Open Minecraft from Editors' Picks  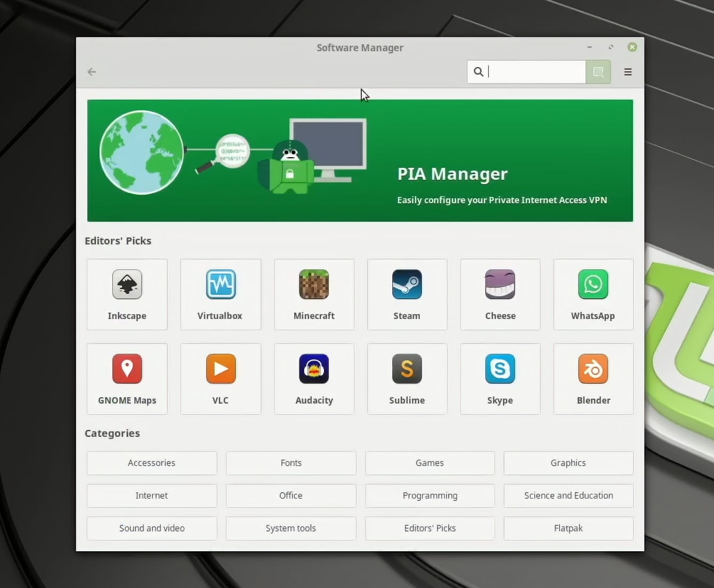pos(314,294)
